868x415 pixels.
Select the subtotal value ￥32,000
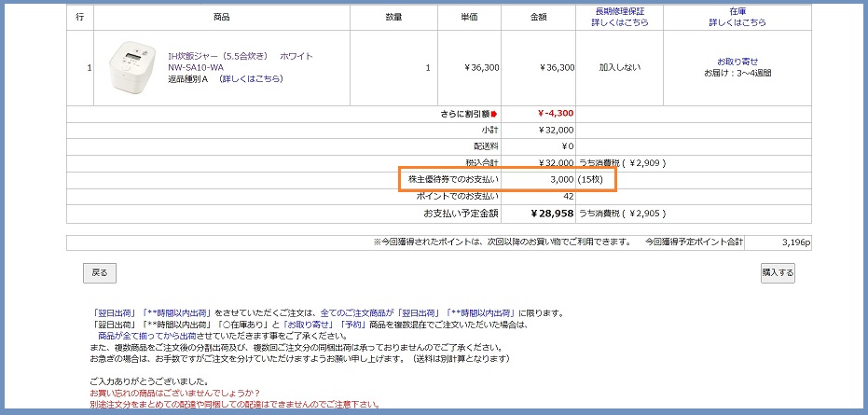557,131
